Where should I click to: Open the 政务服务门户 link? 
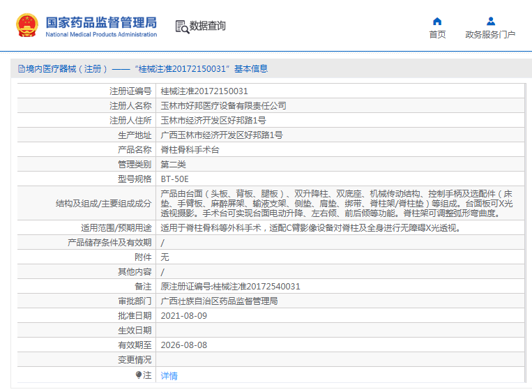[x=490, y=35]
